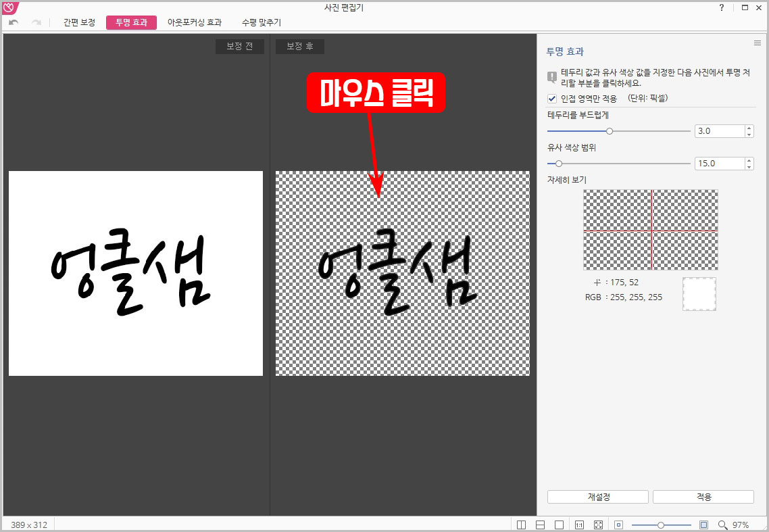Click the down stepper on the 15.0 field
The width and height of the screenshot is (769, 532).
click(749, 166)
